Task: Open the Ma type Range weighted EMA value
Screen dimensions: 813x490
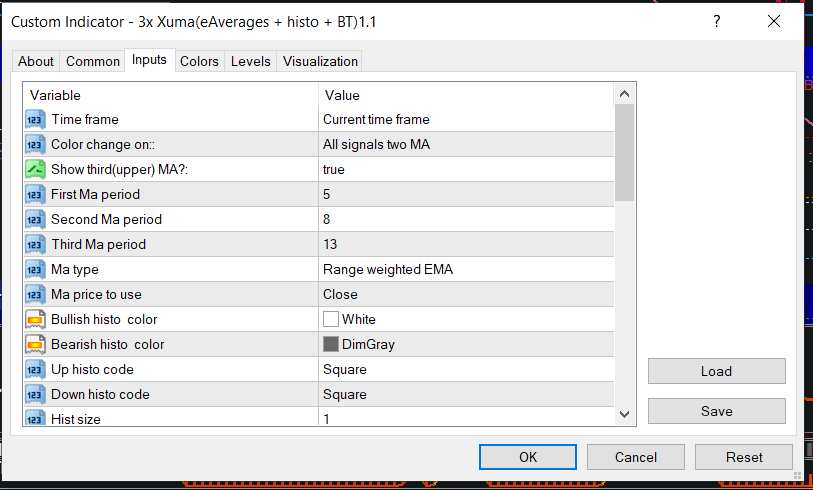Action: point(465,269)
